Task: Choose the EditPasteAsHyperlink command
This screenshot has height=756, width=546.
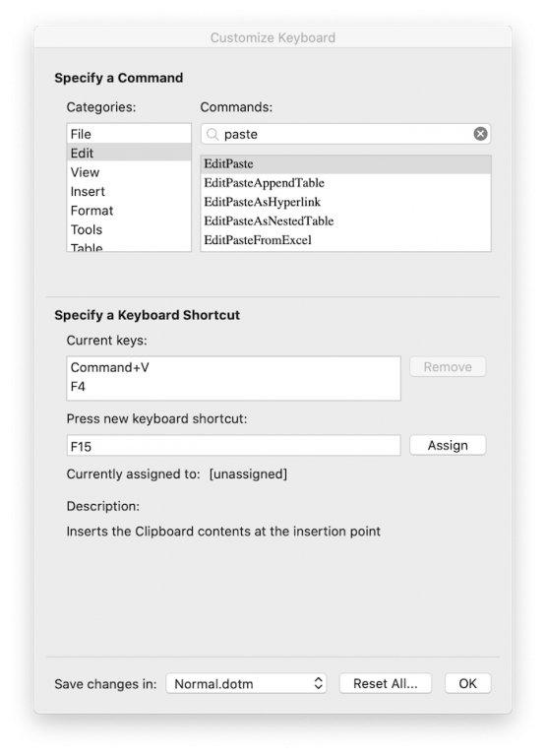Action: pyautogui.click(x=345, y=202)
